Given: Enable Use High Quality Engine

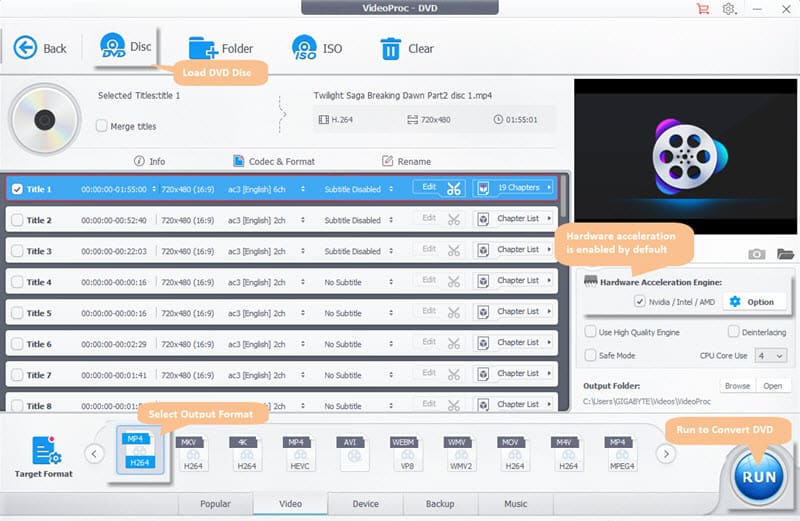Looking at the screenshot, I should tap(590, 332).
